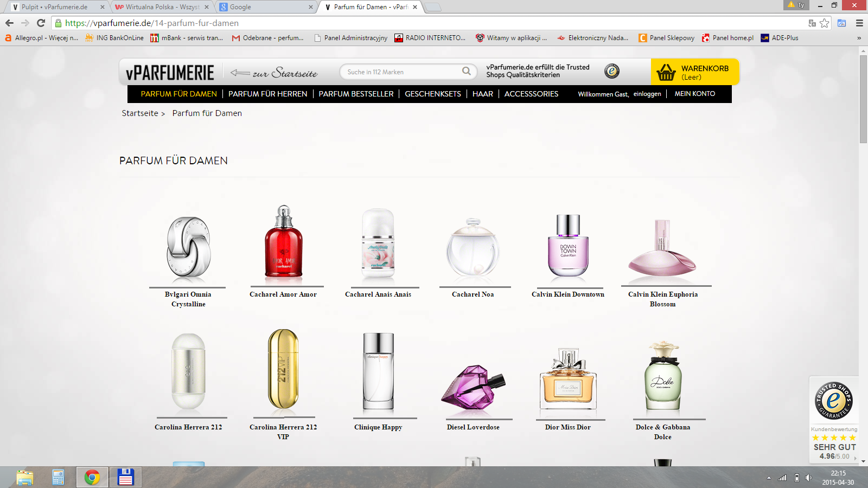868x488 pixels.
Task: Open the file explorer taskbar icon
Action: [25, 477]
